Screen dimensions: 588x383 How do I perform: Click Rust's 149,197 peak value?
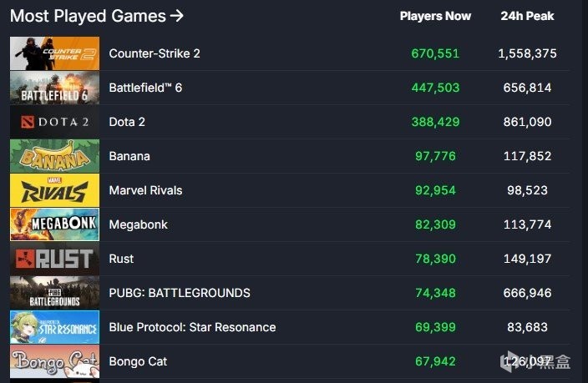coord(527,259)
